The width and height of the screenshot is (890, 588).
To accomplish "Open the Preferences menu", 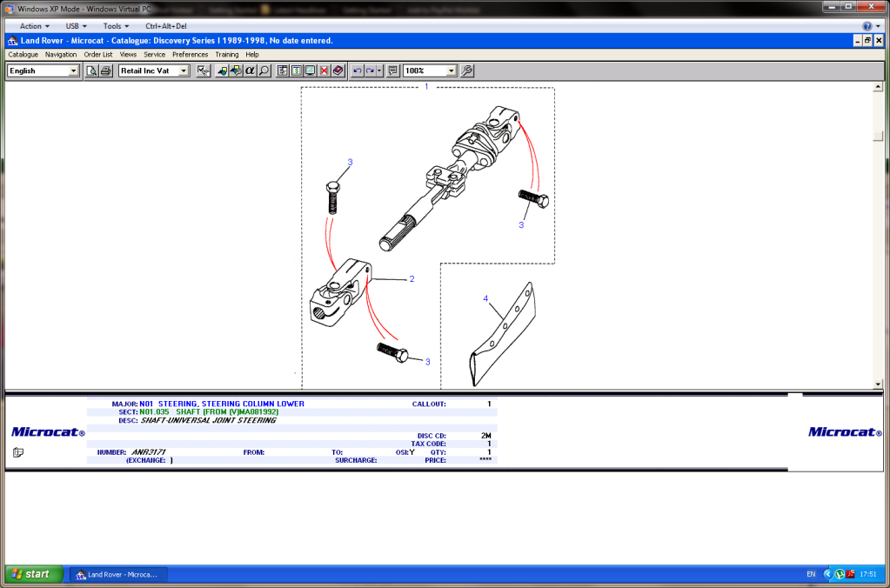I will click(x=191, y=55).
